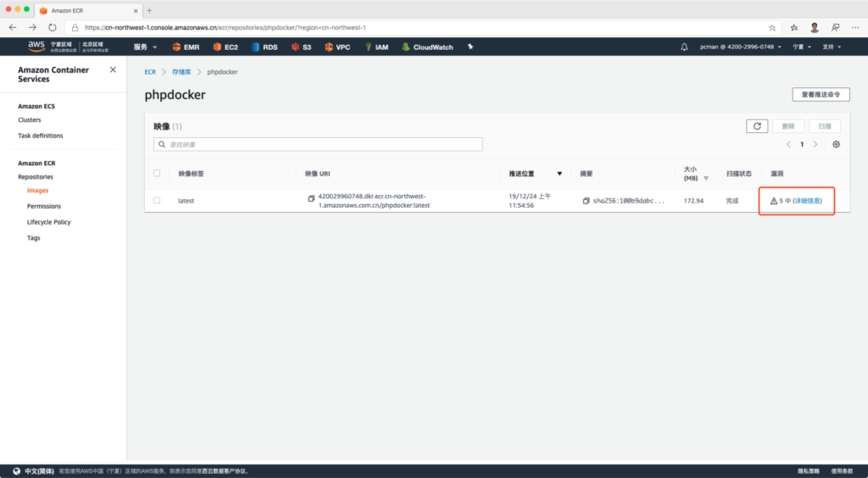The width and height of the screenshot is (868, 478).
Task: Click the pin shortcut icon in AWS navbar
Action: coord(470,47)
